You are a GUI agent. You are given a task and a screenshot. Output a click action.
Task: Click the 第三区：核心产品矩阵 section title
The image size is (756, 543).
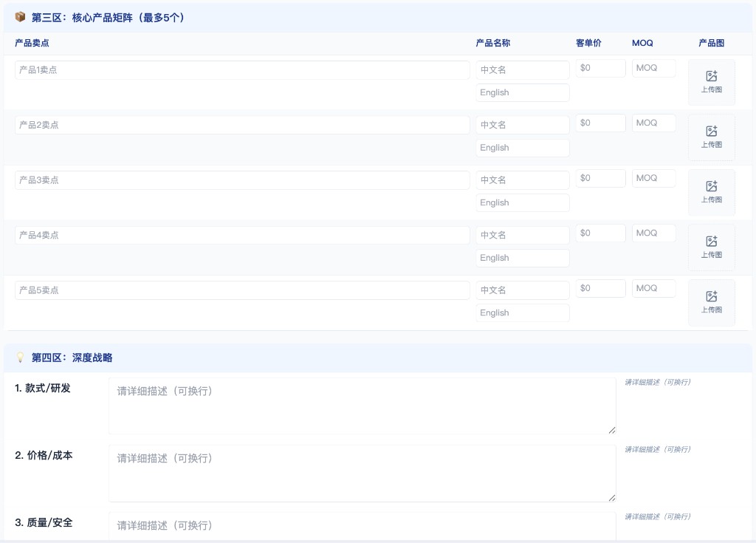coord(108,18)
